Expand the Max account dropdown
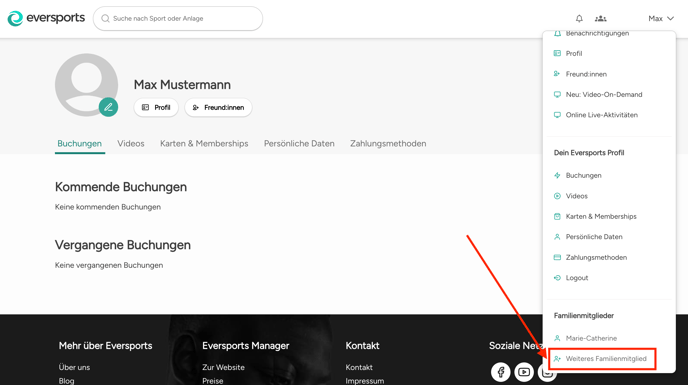Screen dimensions: 688x385 (661, 18)
